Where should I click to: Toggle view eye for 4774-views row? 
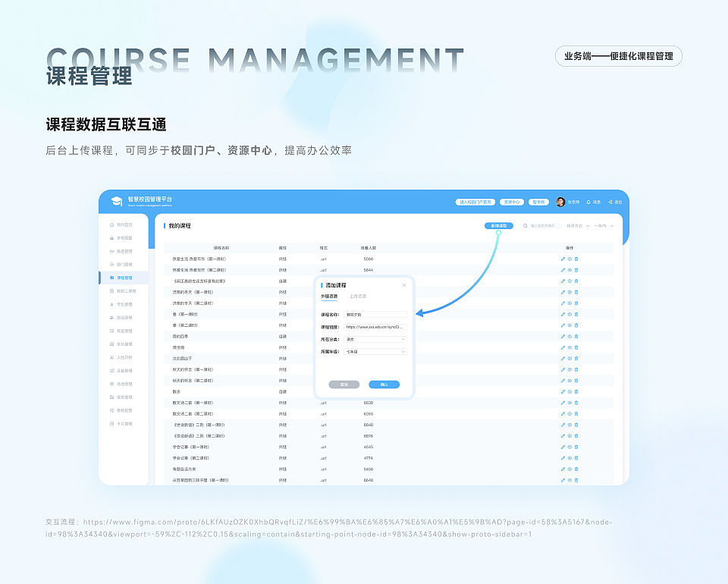[570, 458]
